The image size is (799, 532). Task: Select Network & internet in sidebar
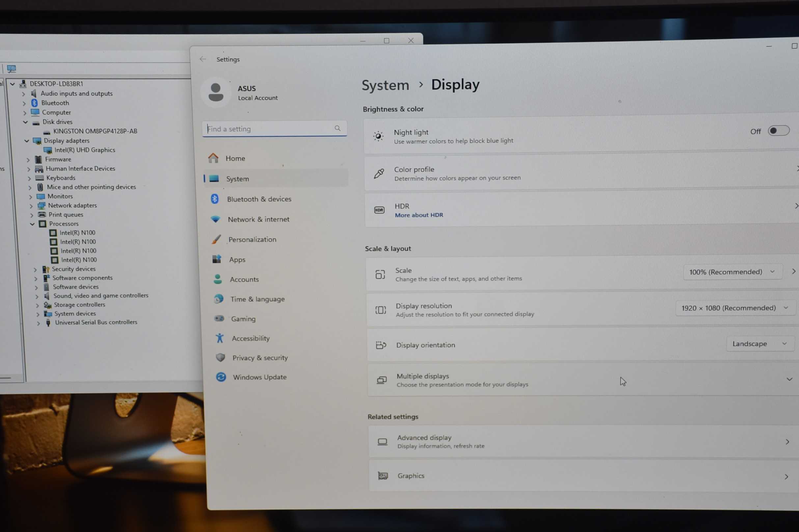pyautogui.click(x=259, y=219)
